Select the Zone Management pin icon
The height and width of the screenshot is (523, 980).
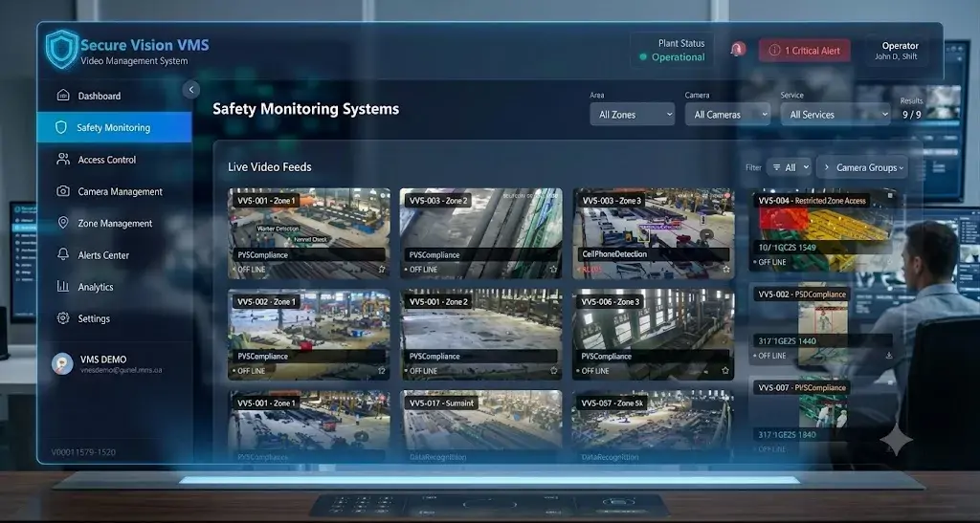tap(63, 222)
